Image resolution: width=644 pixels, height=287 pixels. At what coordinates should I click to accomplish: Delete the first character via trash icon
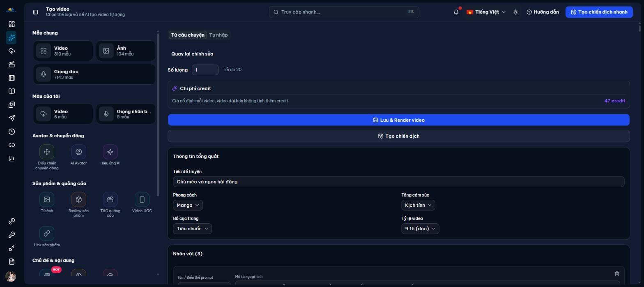pyautogui.click(x=616, y=274)
